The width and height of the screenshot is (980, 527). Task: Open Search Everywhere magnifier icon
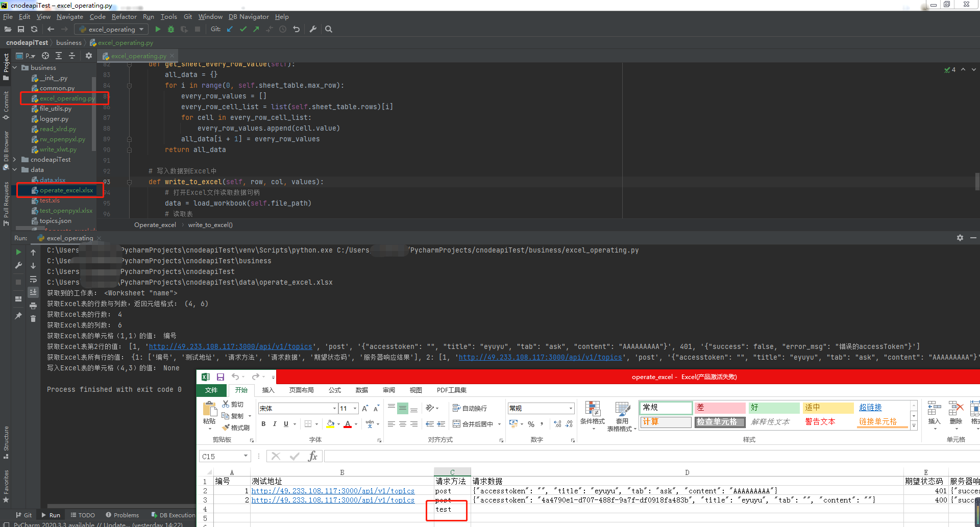(x=329, y=29)
